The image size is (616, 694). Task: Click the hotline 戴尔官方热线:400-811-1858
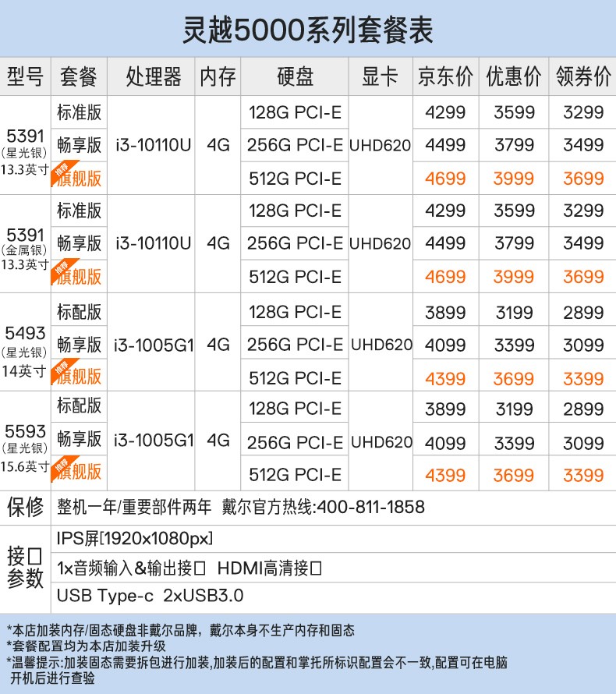[324, 507]
